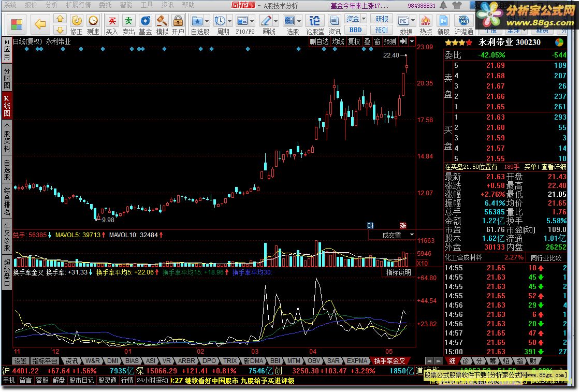The height and width of the screenshot is (392, 580).
Task: Open the 新股 IPO icon
Action: click(x=443, y=25)
